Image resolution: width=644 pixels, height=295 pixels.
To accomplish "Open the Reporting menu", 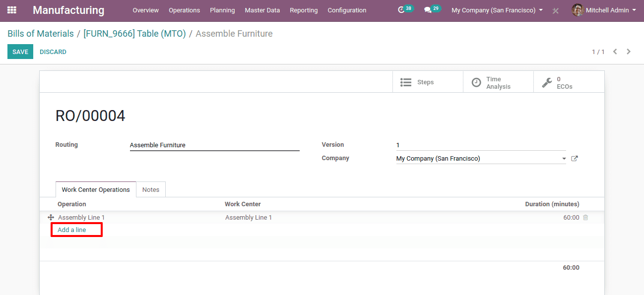I will pos(304,10).
